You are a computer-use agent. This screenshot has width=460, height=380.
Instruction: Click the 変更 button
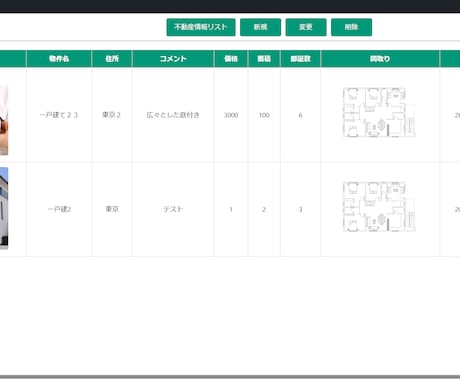click(306, 27)
